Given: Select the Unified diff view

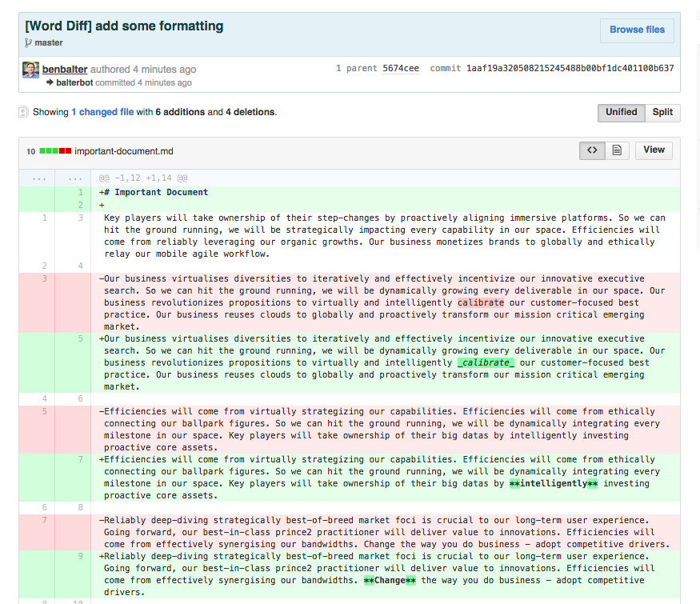Looking at the screenshot, I should pos(621,113).
